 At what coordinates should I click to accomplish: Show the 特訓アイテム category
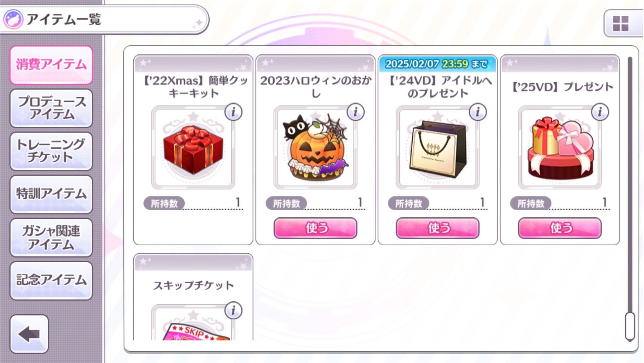pos(51,194)
